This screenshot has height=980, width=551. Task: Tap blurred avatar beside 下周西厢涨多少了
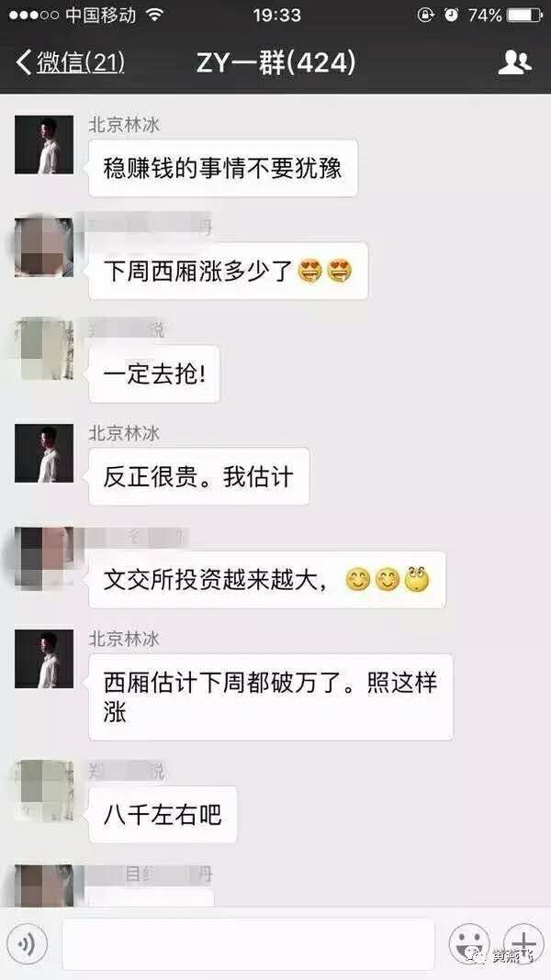[x=44, y=248]
